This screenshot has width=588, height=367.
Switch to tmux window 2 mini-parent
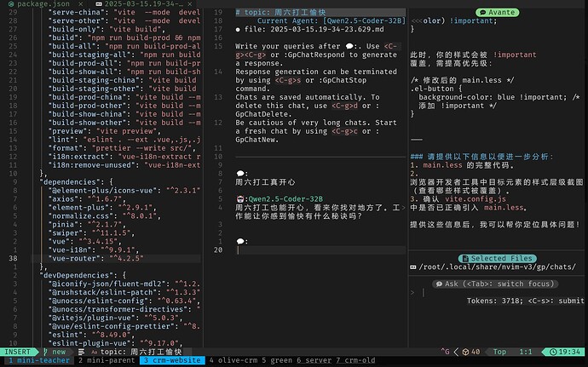pyautogui.click(x=107, y=360)
